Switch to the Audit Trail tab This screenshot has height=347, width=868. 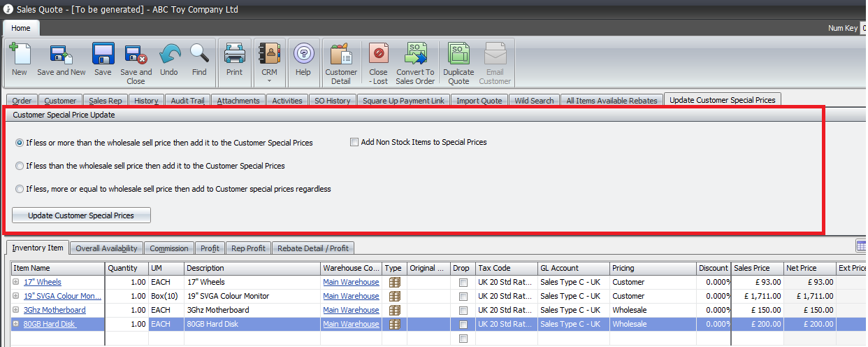click(187, 101)
